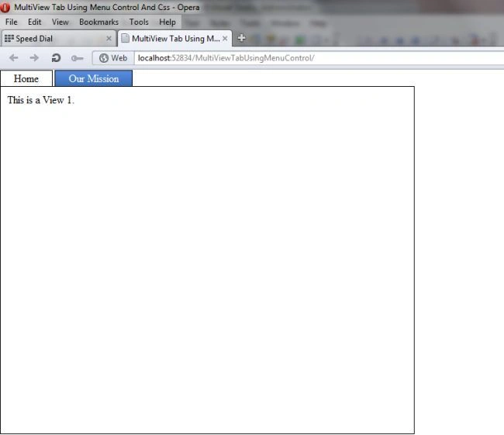Open the Bookmarks menu
The height and width of the screenshot is (435, 504).
[x=98, y=22]
